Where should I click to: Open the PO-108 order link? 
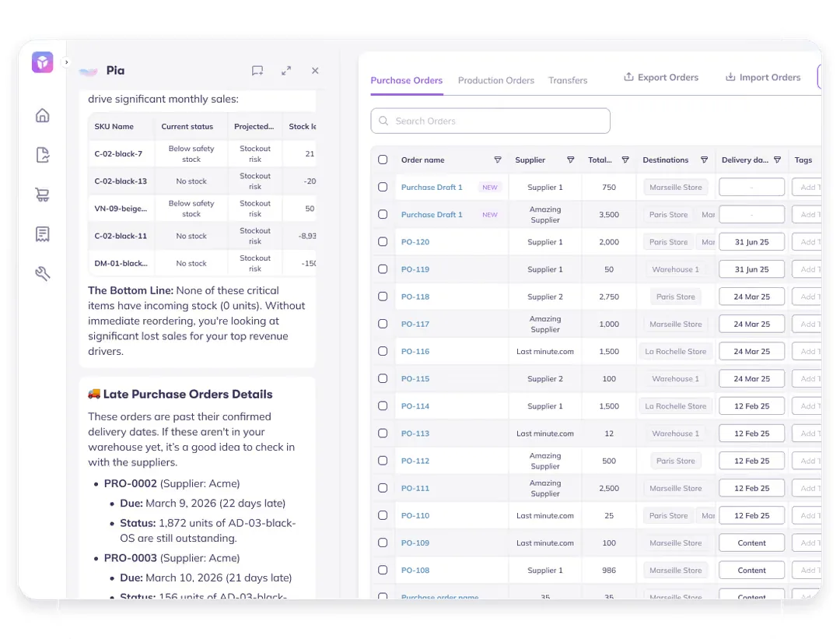coord(415,570)
